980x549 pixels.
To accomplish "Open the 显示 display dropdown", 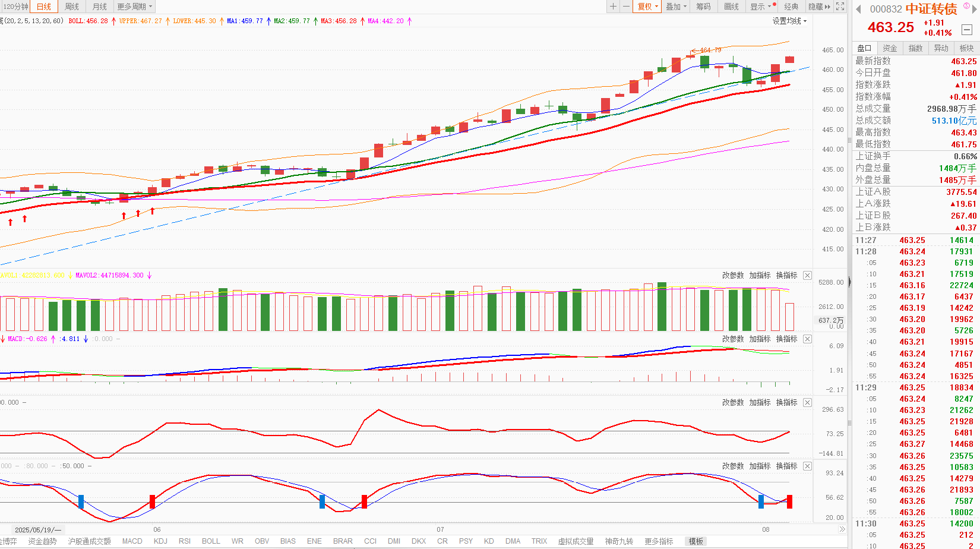I will [761, 7].
